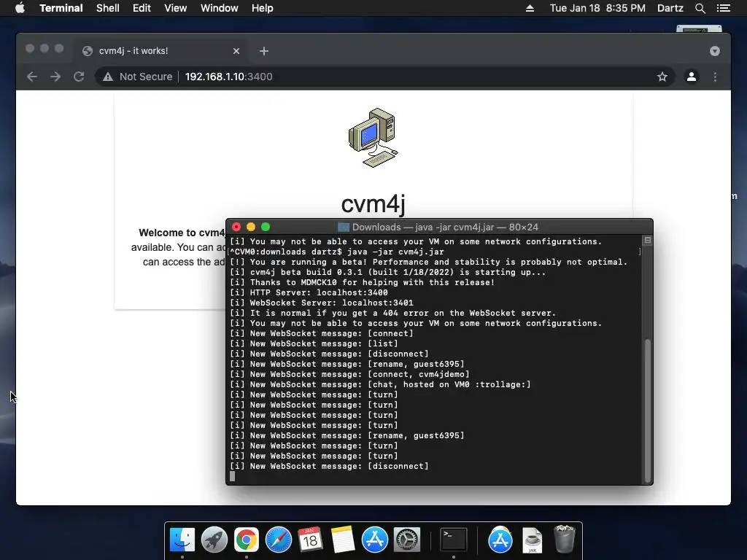Screen dimensions: 747x560
Task: Click the date and time in menu bar
Action: [597, 8]
